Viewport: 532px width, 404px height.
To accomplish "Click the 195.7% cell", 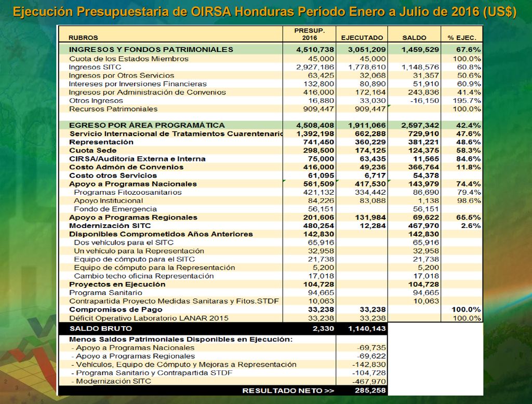I will click(467, 101).
